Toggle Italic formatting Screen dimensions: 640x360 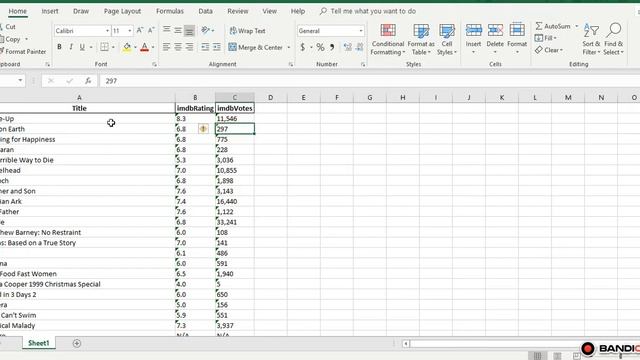pos(71,47)
